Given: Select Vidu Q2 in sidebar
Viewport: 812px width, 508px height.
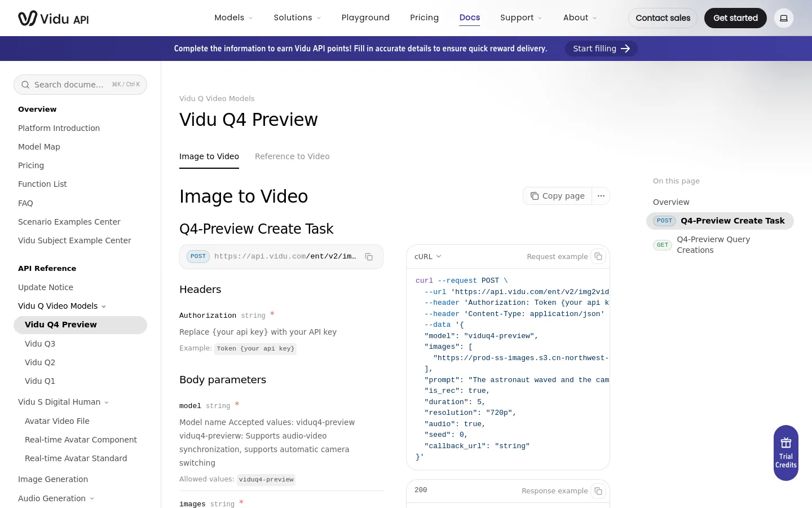Looking at the screenshot, I should point(40,362).
